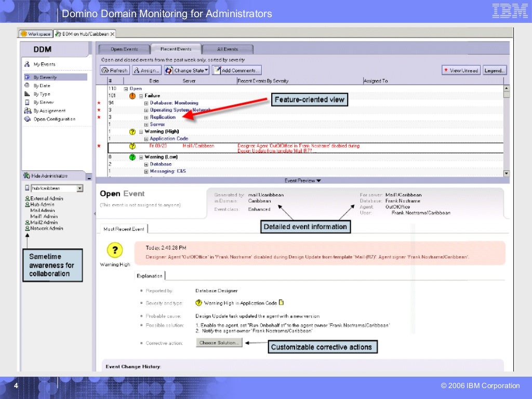Collapse the Warning (Low) group
Viewport: 532px width, 399px height.
(x=141, y=157)
